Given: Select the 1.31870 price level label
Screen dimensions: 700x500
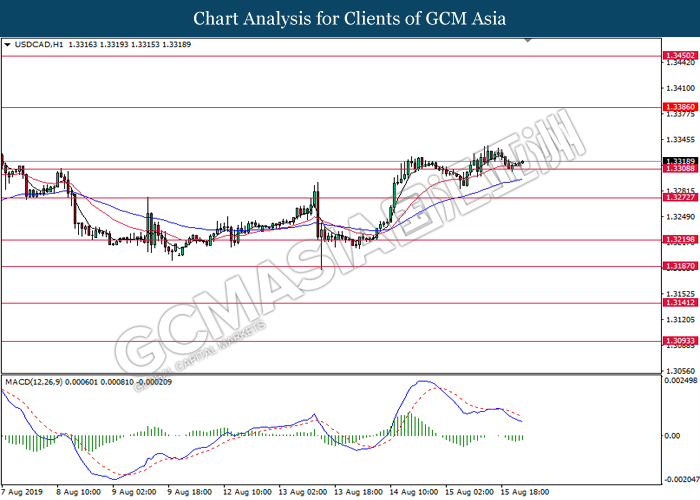Looking at the screenshot, I should coord(680,266).
